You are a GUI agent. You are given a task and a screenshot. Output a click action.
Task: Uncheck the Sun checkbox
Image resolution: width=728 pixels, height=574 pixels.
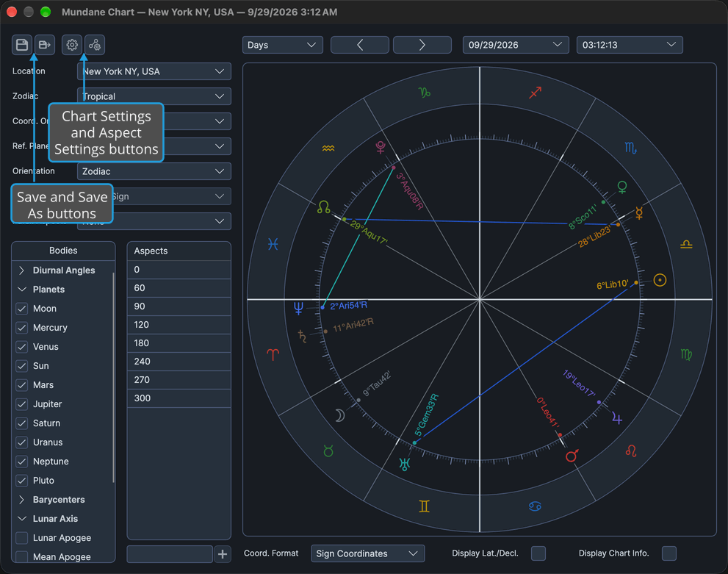[x=22, y=366]
